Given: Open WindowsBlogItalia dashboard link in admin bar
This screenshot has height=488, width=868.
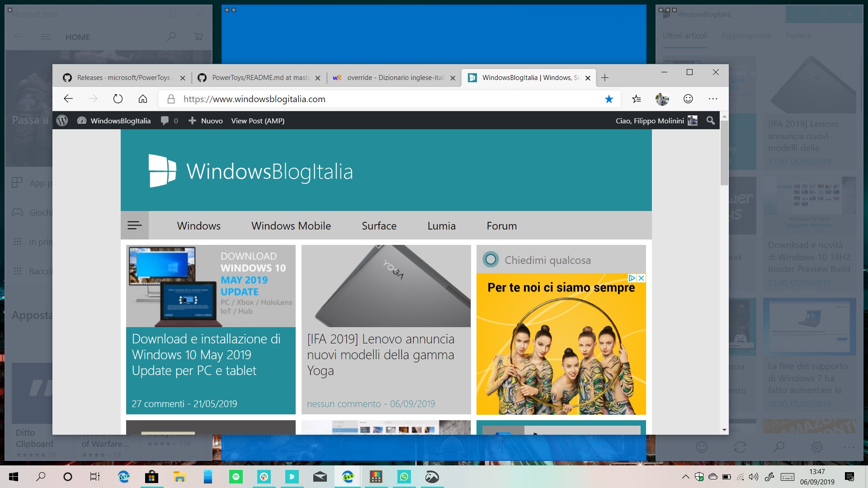Looking at the screenshot, I should [x=114, y=121].
